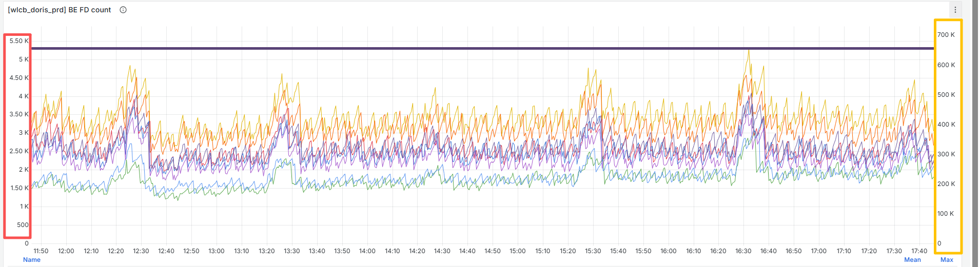The height and width of the screenshot is (267, 980).
Task: Sort legend by Mean column header
Action: [x=912, y=260]
